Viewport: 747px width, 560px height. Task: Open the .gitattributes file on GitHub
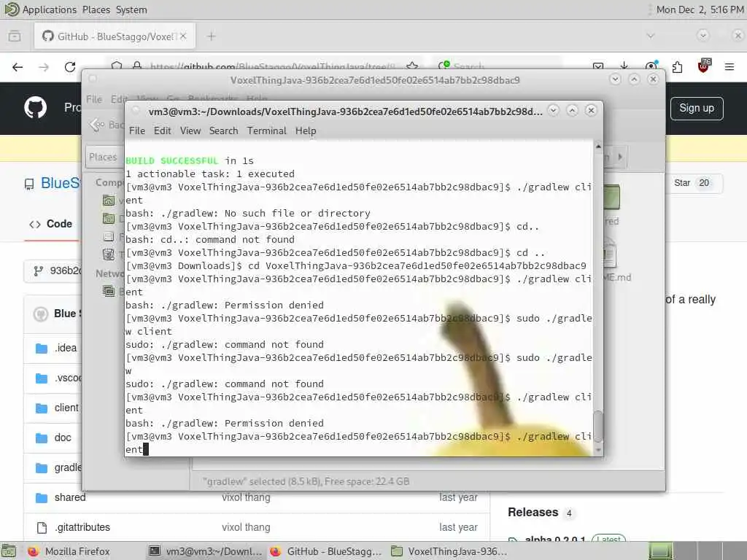[x=82, y=528]
